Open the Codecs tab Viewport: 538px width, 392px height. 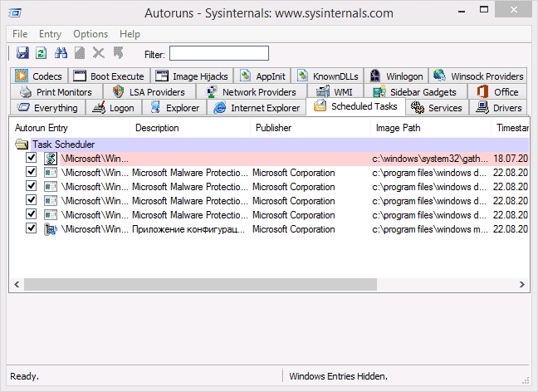click(x=39, y=76)
